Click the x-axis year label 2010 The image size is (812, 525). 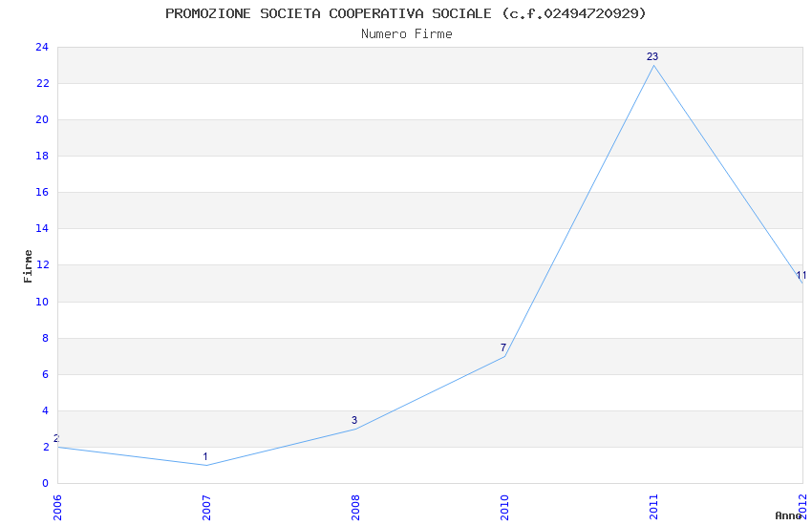504,508
